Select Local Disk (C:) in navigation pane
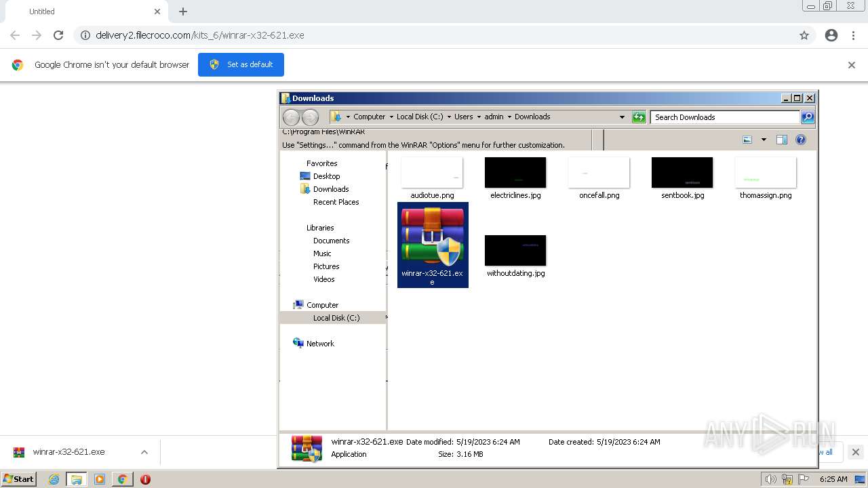This screenshot has height=488, width=868. pos(333,318)
